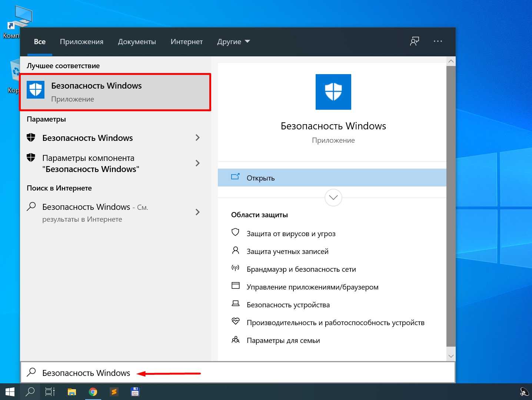532x400 pixels.
Task: Expand the Параметры компонента result arrow
Action: tap(197, 163)
